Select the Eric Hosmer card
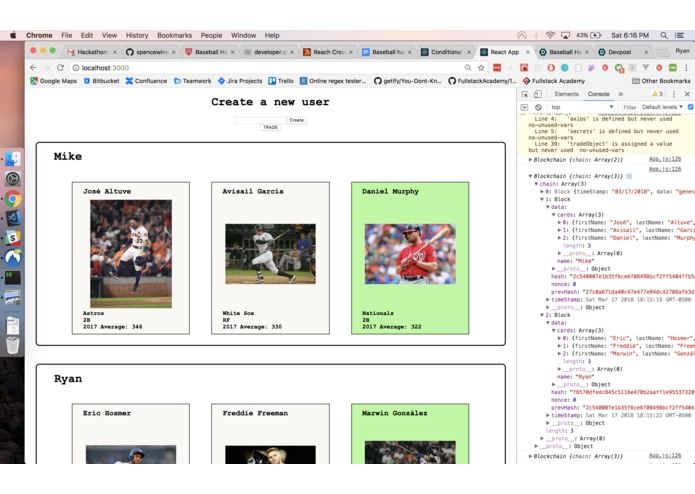695x494 pixels. [131, 434]
